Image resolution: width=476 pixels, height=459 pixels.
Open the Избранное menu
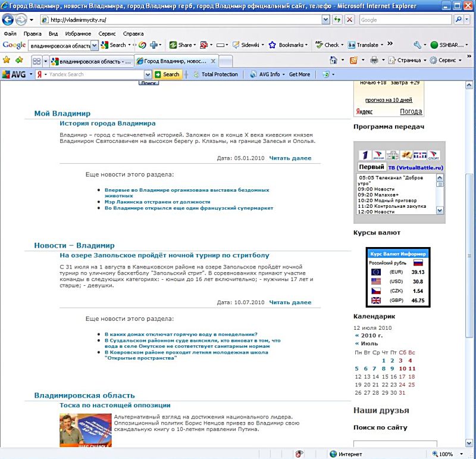pos(78,34)
